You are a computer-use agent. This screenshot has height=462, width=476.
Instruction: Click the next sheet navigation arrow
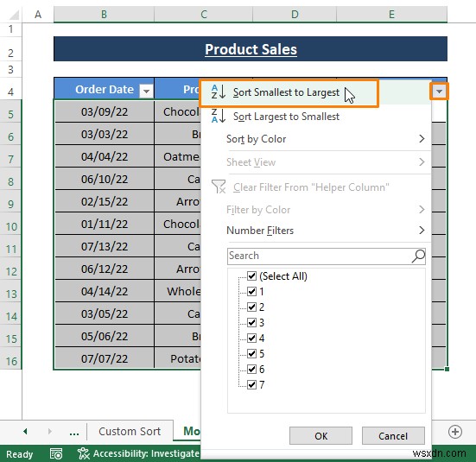(50, 431)
